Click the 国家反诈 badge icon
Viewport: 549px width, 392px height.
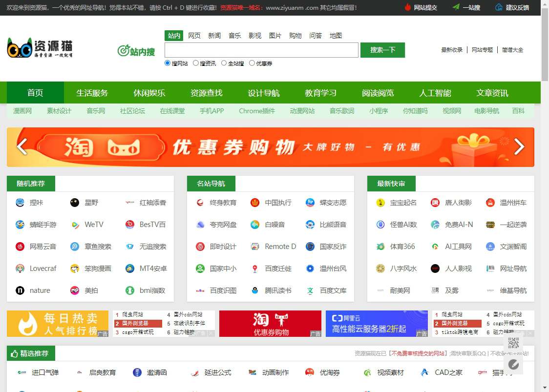click(310, 247)
